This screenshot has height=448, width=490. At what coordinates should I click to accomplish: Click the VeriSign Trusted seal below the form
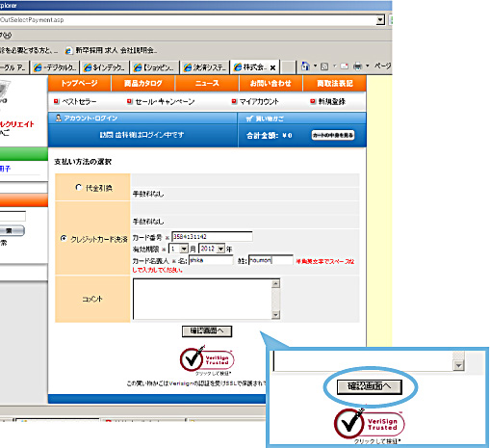(x=207, y=359)
